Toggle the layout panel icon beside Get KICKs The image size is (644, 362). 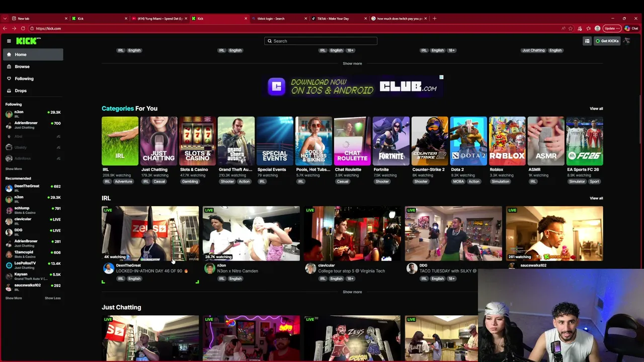(x=587, y=41)
